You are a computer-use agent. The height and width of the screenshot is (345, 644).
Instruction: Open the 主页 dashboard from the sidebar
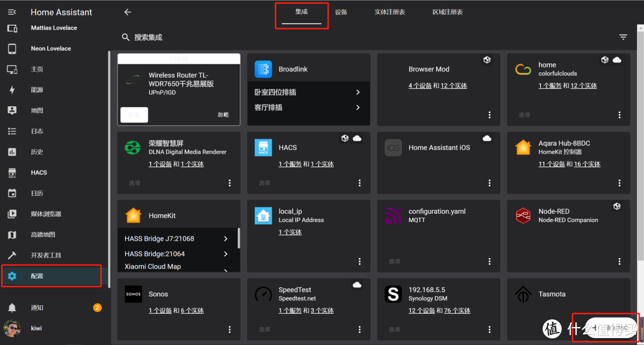coord(37,69)
